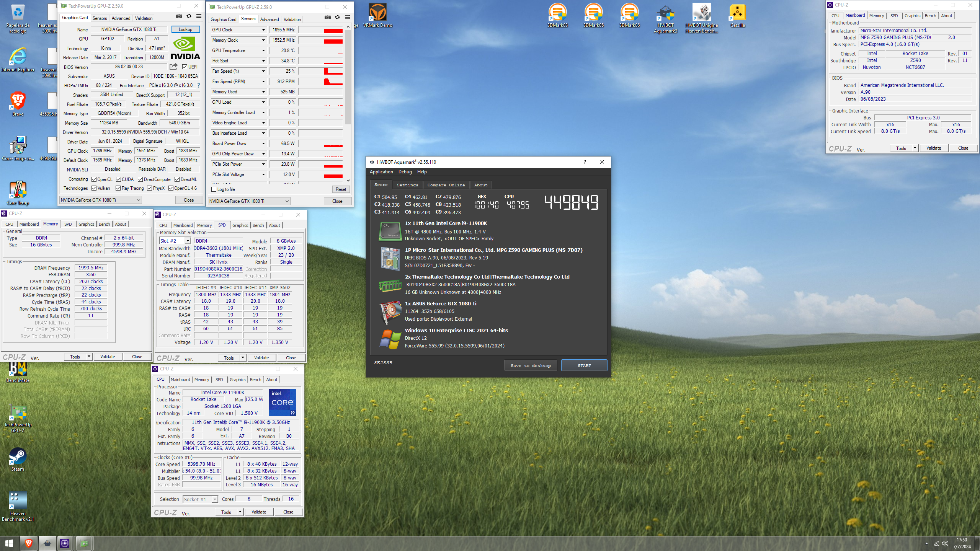
Task: Switch to Bench tab in CPU-Z Mainboard window
Action: click(930, 16)
